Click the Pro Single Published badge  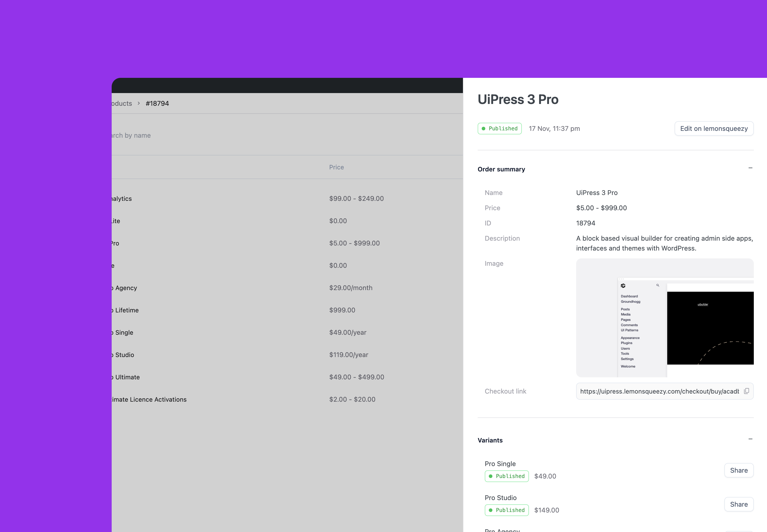click(x=506, y=476)
